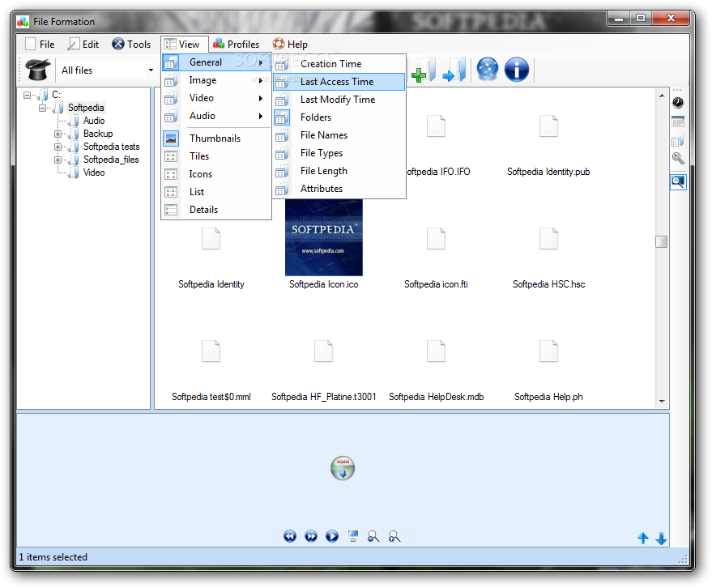
Task: Click the globe web icon in toolbar
Action: point(488,70)
